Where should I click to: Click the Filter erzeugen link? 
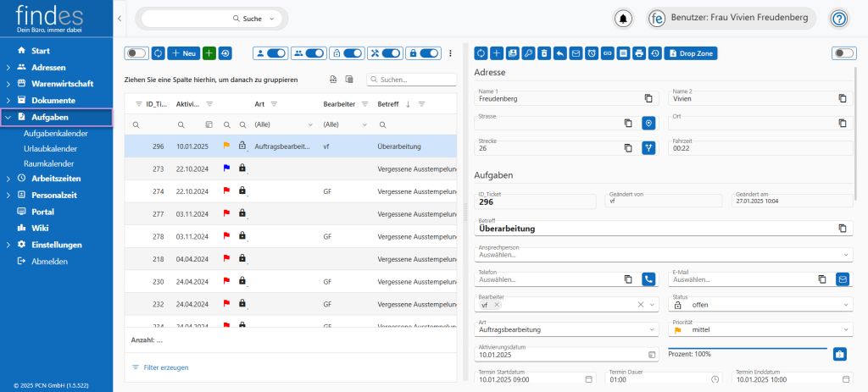(x=166, y=367)
